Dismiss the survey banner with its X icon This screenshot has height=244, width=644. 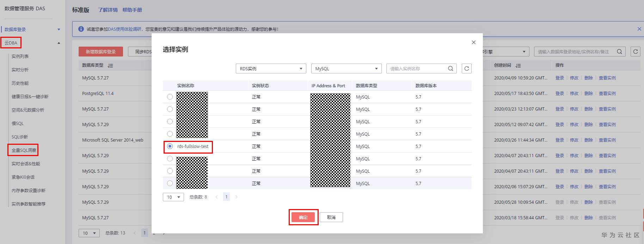click(x=639, y=29)
